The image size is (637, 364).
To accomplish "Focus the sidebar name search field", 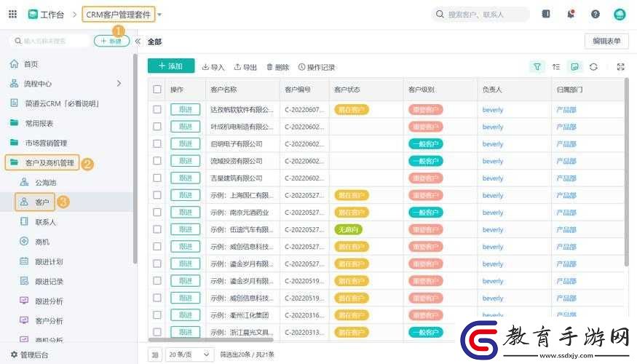I will pos(51,41).
